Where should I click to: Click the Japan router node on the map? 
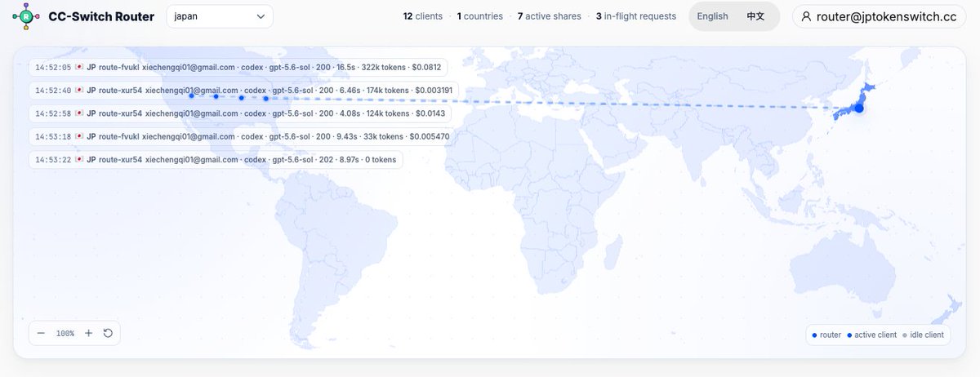coord(858,108)
